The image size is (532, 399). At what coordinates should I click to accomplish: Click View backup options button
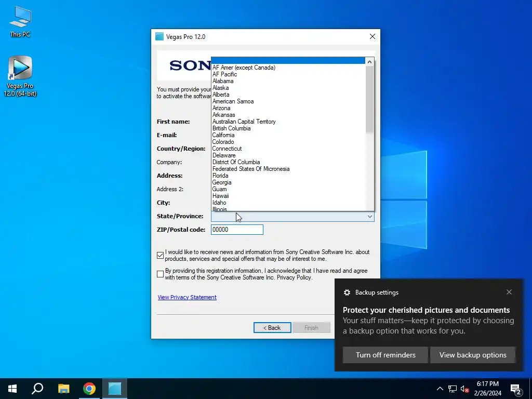coord(473,355)
